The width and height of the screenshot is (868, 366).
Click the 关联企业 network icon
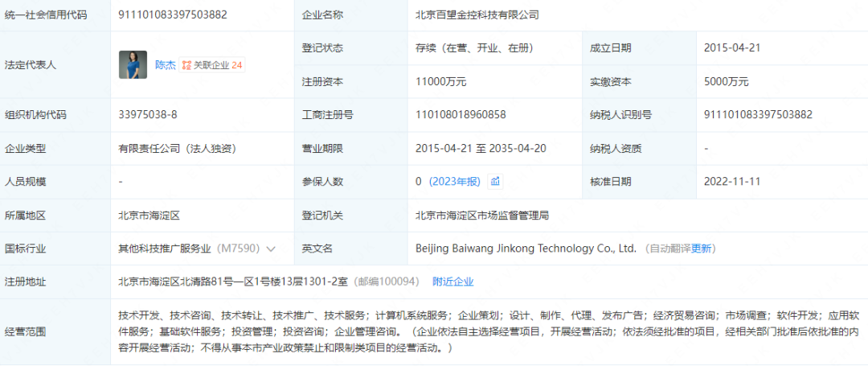(186, 65)
